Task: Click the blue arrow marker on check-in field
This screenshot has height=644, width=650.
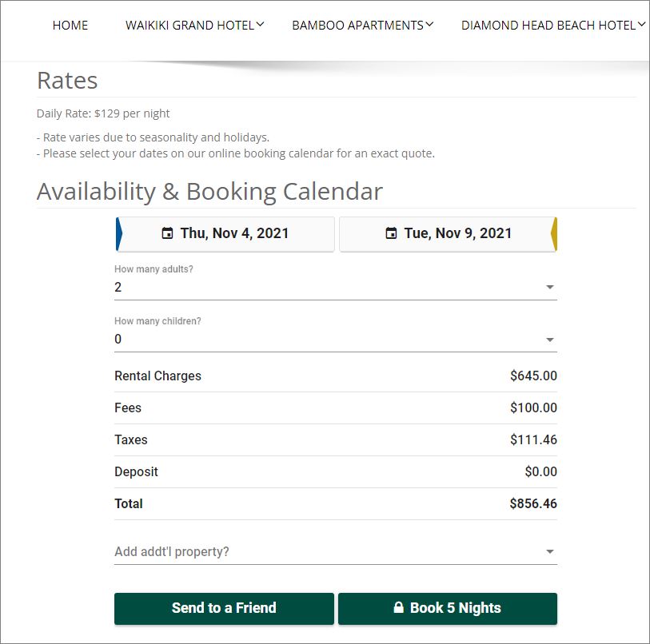Action: [119, 234]
